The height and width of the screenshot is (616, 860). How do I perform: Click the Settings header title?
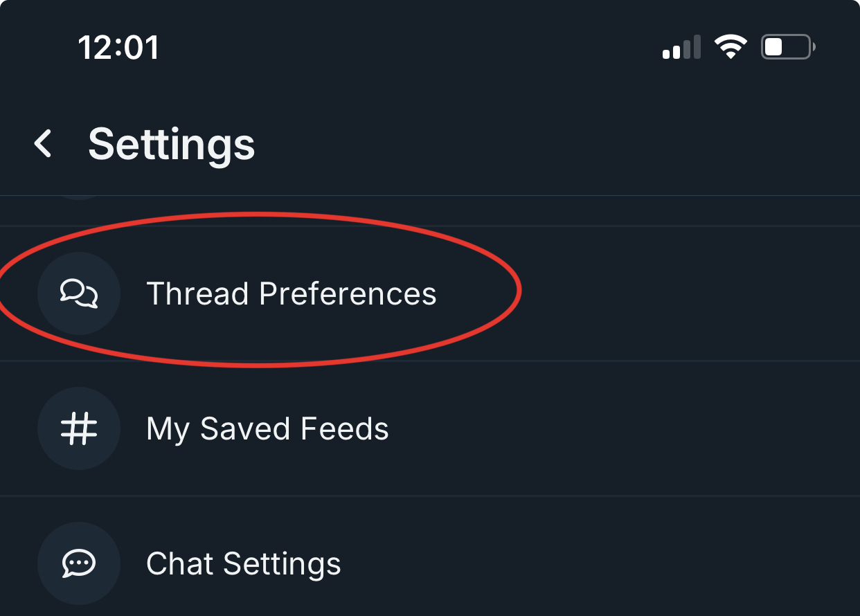pyautogui.click(x=172, y=145)
